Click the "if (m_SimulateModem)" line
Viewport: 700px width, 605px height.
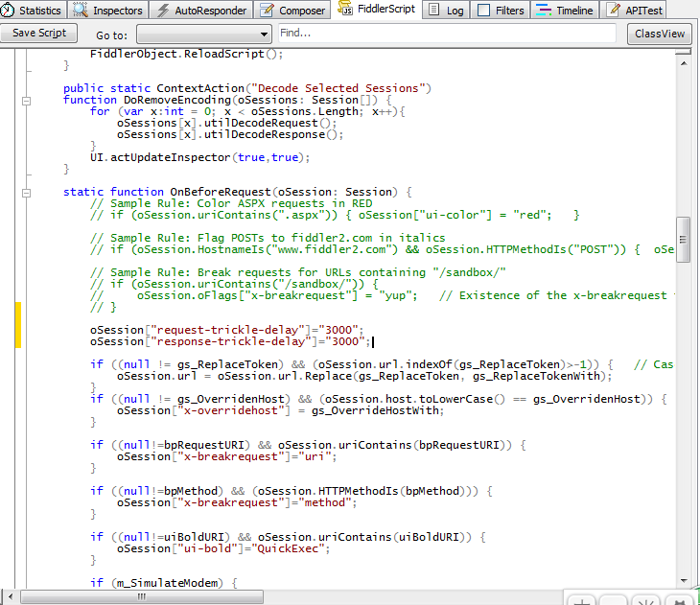pos(164,583)
